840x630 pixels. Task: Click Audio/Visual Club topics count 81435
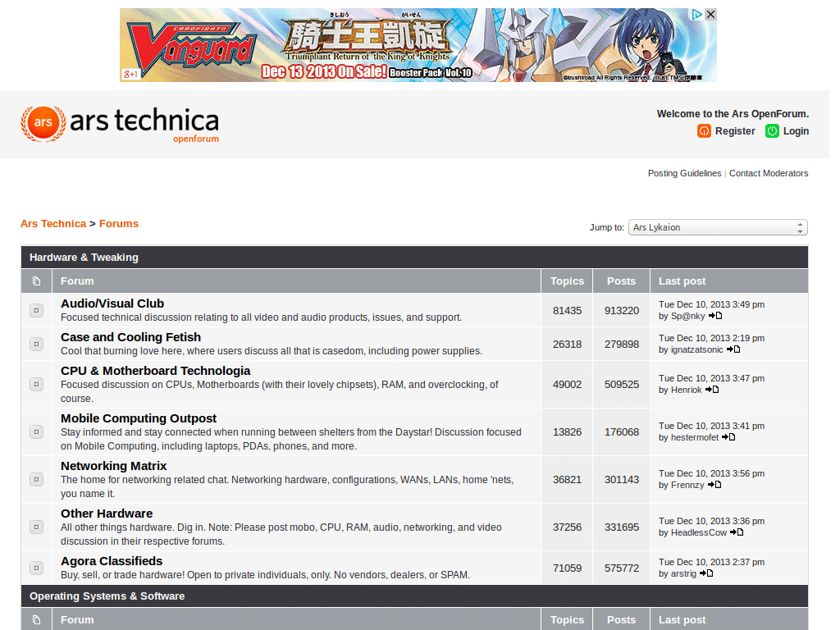tap(568, 311)
